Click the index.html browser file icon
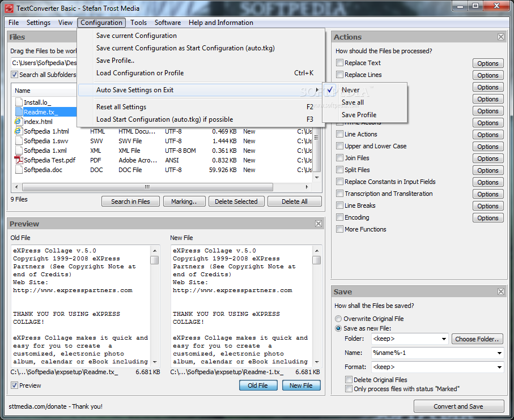Viewport: 514px width, 420px height. click(x=18, y=122)
